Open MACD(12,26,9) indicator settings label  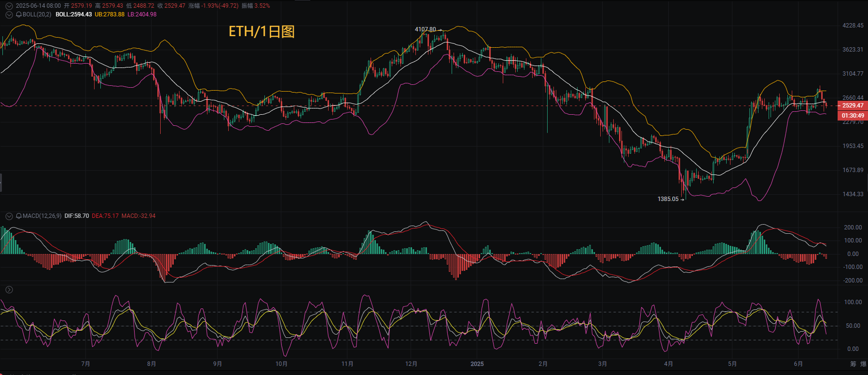(x=42, y=216)
